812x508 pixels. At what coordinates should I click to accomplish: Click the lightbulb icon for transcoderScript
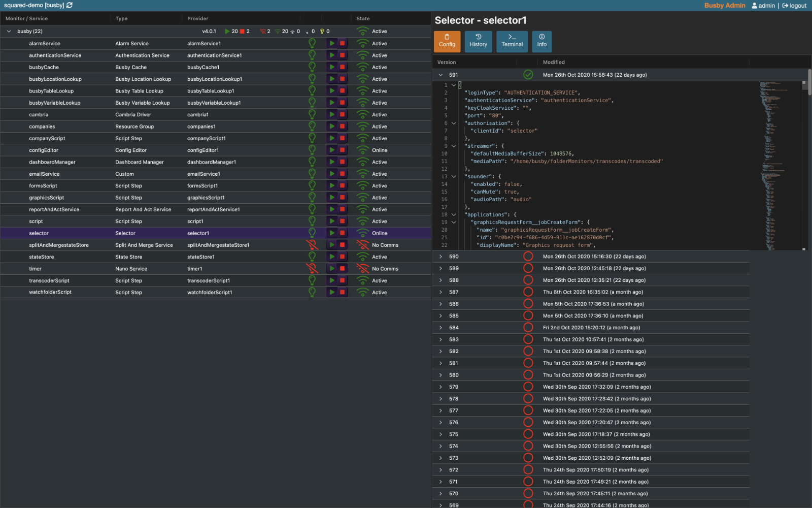(312, 280)
